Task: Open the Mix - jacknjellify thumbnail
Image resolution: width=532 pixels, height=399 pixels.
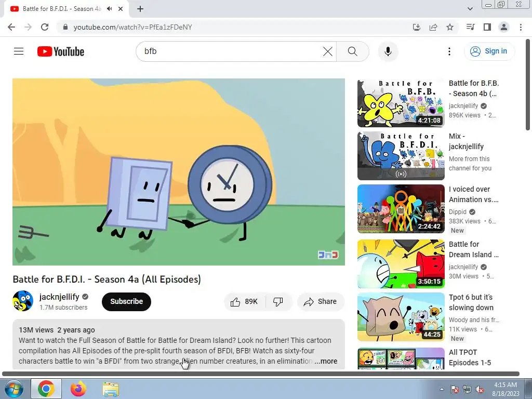Action: coord(401,156)
